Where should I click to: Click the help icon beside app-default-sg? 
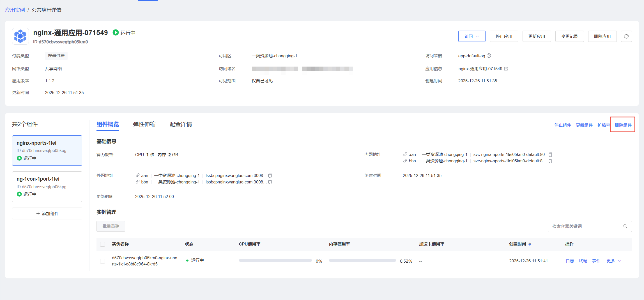pos(489,56)
